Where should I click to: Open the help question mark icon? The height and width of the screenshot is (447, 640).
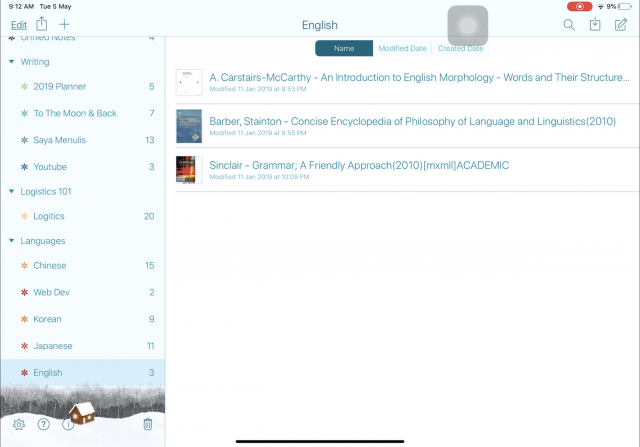(43, 425)
